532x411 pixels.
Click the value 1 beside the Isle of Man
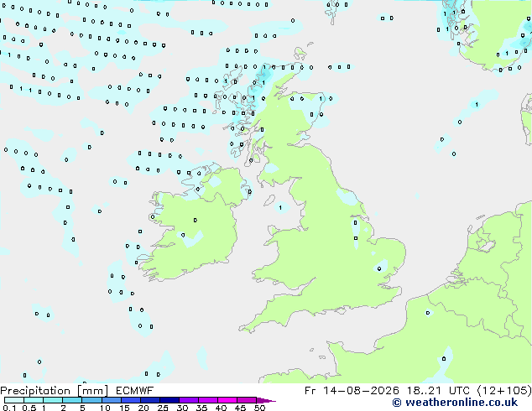tap(280, 207)
